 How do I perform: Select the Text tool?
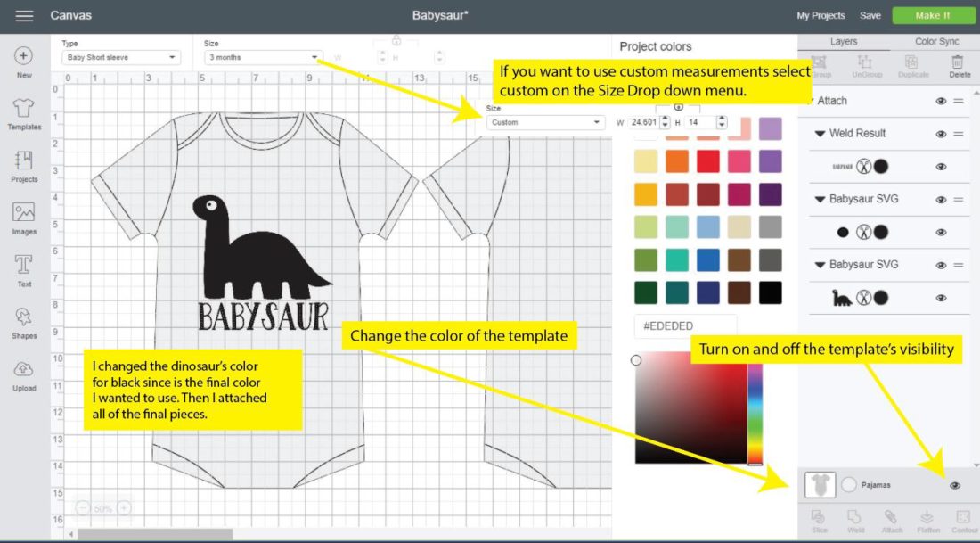tap(24, 270)
